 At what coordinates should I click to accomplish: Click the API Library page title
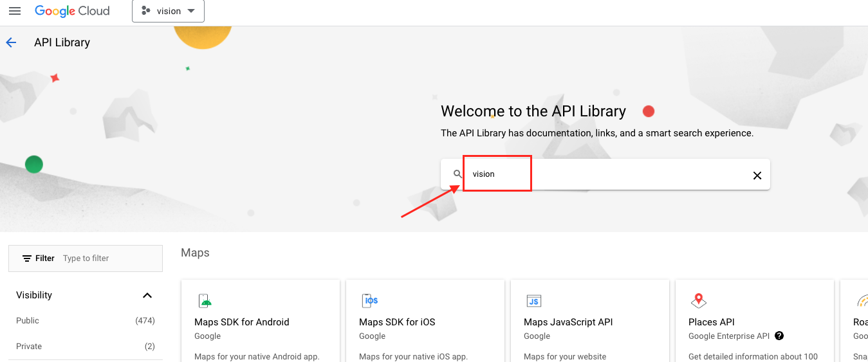tap(62, 42)
